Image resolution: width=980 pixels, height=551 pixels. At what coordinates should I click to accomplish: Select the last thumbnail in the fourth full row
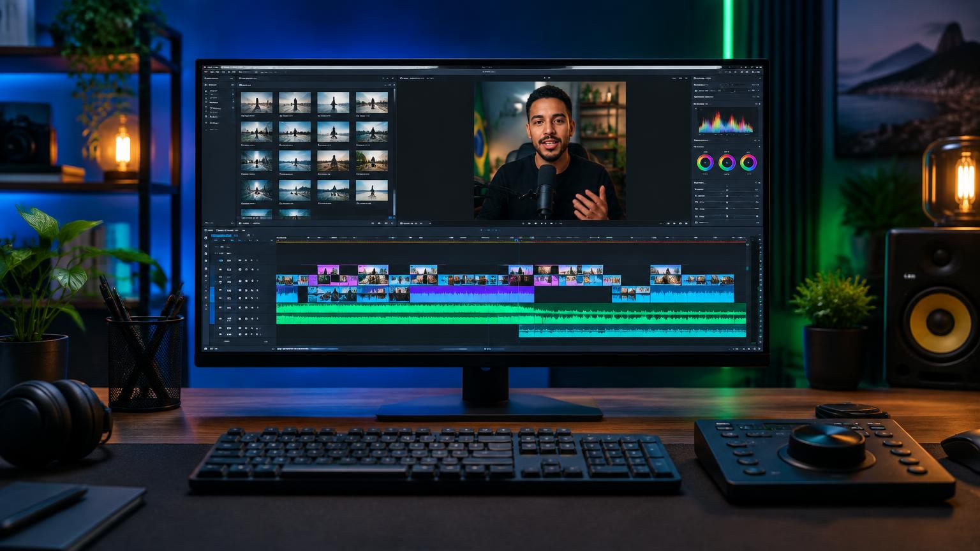pyautogui.click(x=371, y=190)
